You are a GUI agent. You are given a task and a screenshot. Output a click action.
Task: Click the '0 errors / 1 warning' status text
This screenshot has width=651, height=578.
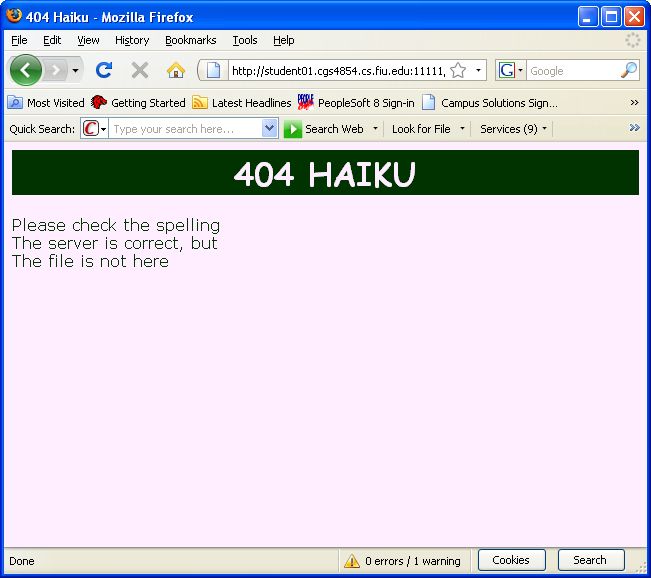[413, 561]
